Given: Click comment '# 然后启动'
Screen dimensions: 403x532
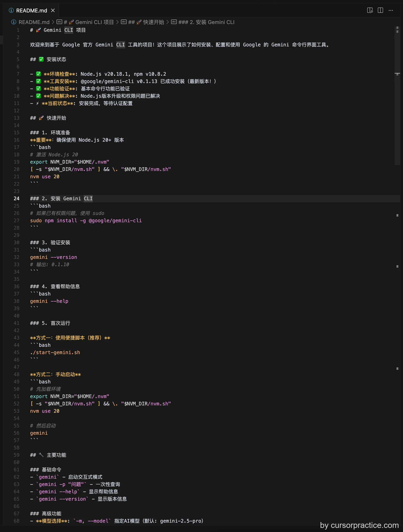Looking at the screenshot, I should coord(43,426).
